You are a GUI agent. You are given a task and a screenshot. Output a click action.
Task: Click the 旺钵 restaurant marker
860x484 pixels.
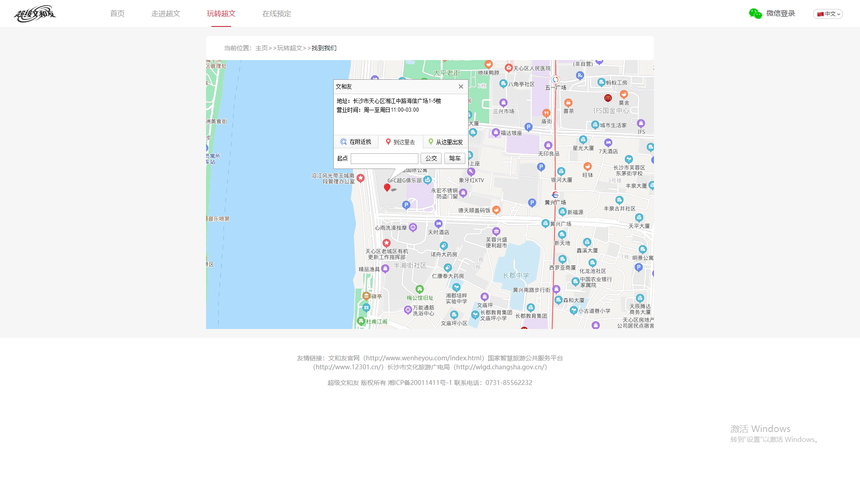[x=587, y=166]
